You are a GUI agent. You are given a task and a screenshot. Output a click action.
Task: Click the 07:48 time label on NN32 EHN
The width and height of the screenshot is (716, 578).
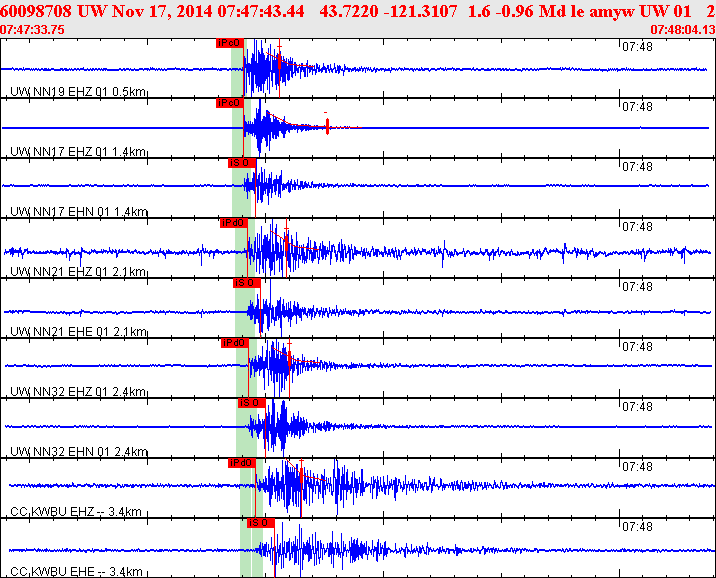pyautogui.click(x=637, y=406)
